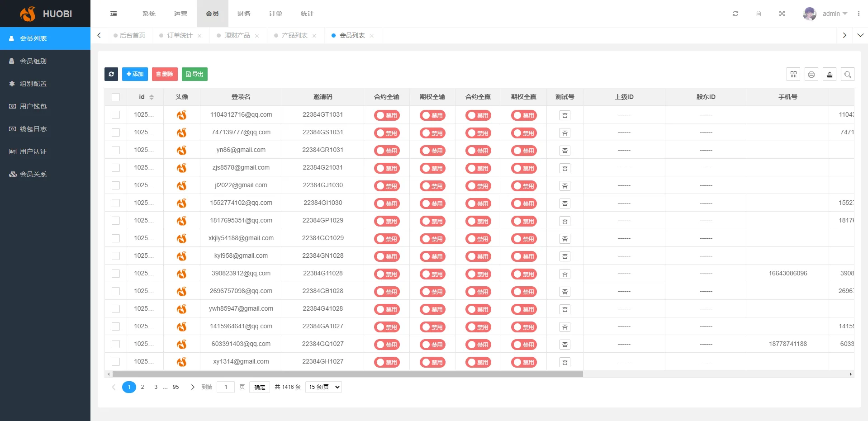Toggle 合约全输 switch for yn86@gmail.com
Image resolution: width=868 pixels, height=421 pixels.
tap(387, 151)
